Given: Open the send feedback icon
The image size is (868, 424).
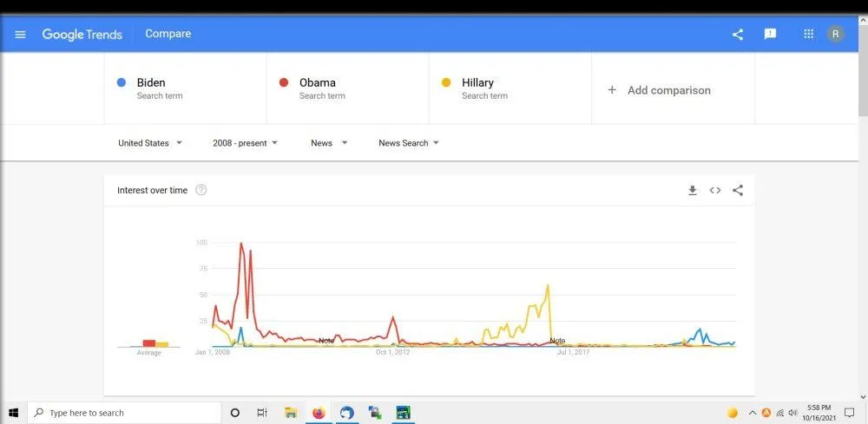Looking at the screenshot, I should coord(770,35).
